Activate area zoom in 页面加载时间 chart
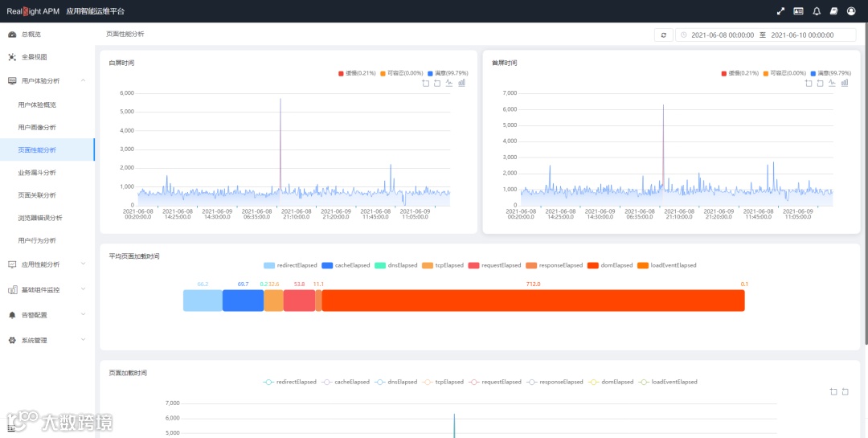 [x=833, y=392]
